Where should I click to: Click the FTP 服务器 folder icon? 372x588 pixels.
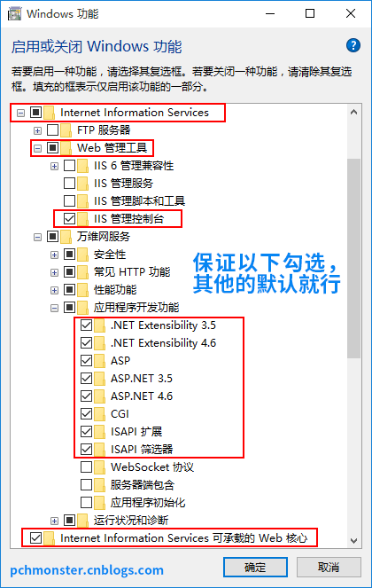(x=66, y=130)
